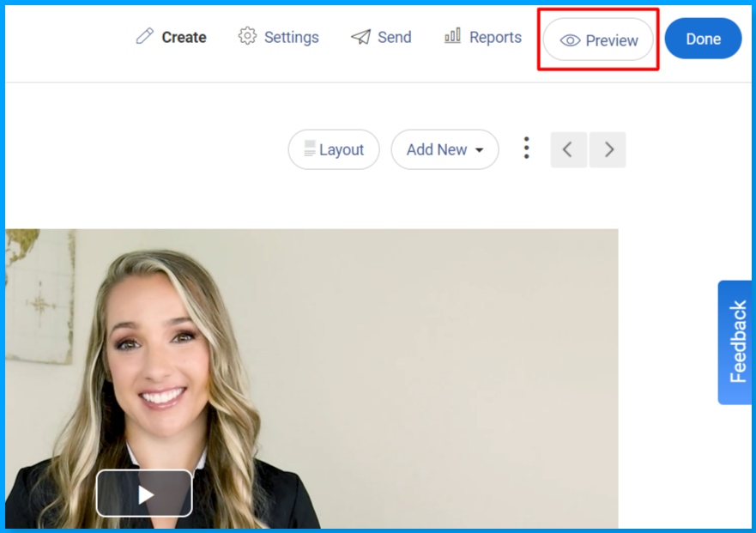Open the Layout options button
The width and height of the screenshot is (756, 533).
334,149
